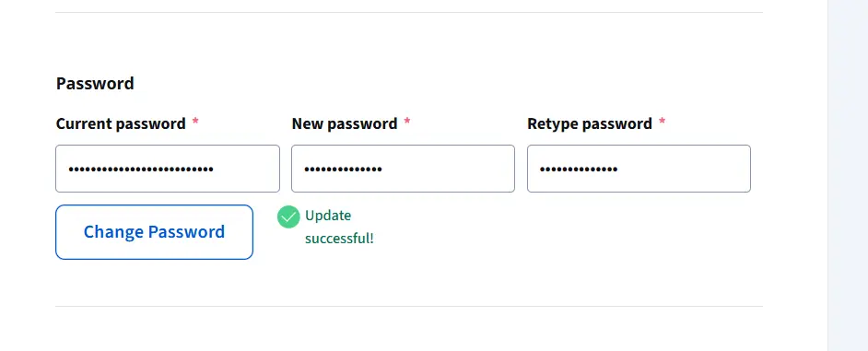Click the 'New password' field label
868x351 pixels.
click(x=345, y=123)
